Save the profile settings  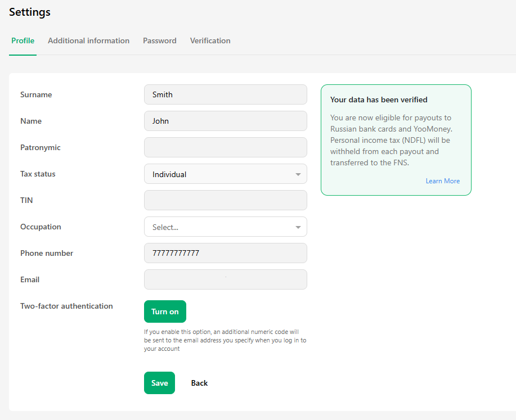click(x=159, y=383)
